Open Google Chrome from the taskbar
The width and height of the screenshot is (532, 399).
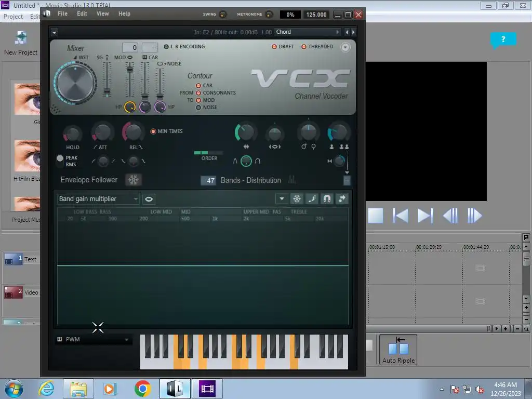(x=142, y=389)
